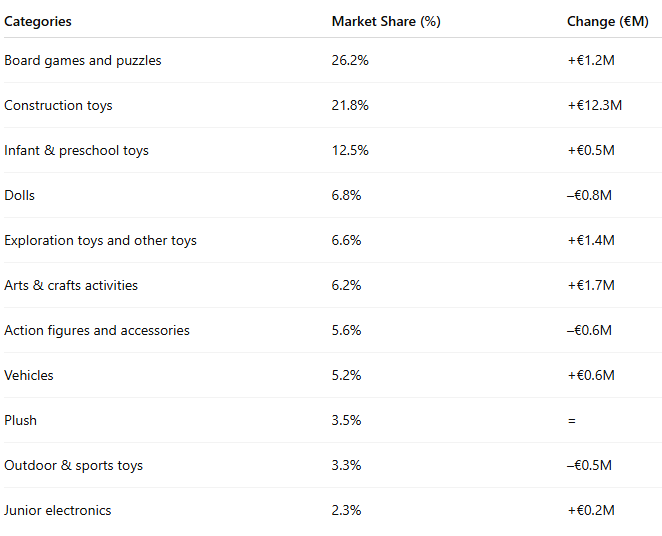Click Exploration toys and other toys
Viewport: 662px width, 536px height.
click(100, 240)
